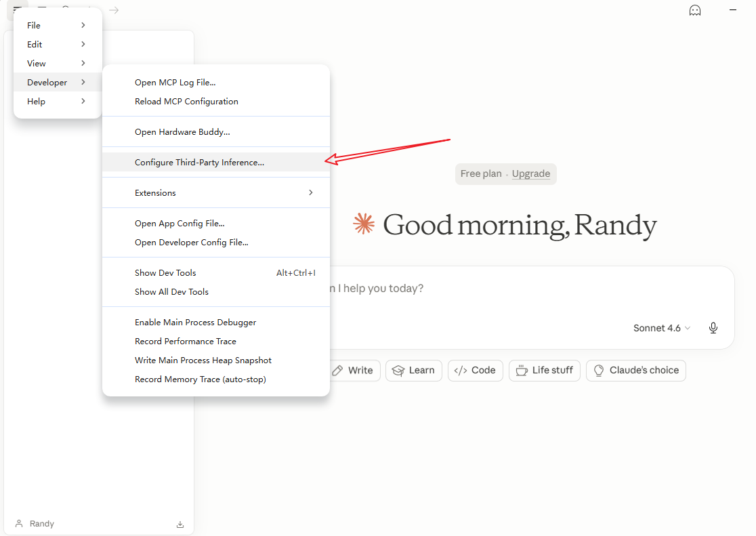Click the Free plan label

pyautogui.click(x=481, y=173)
